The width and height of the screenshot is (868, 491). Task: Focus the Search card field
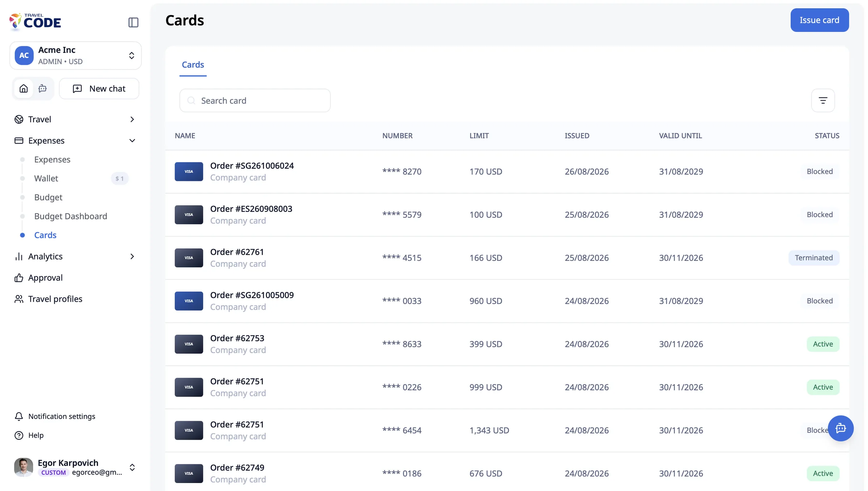255,101
